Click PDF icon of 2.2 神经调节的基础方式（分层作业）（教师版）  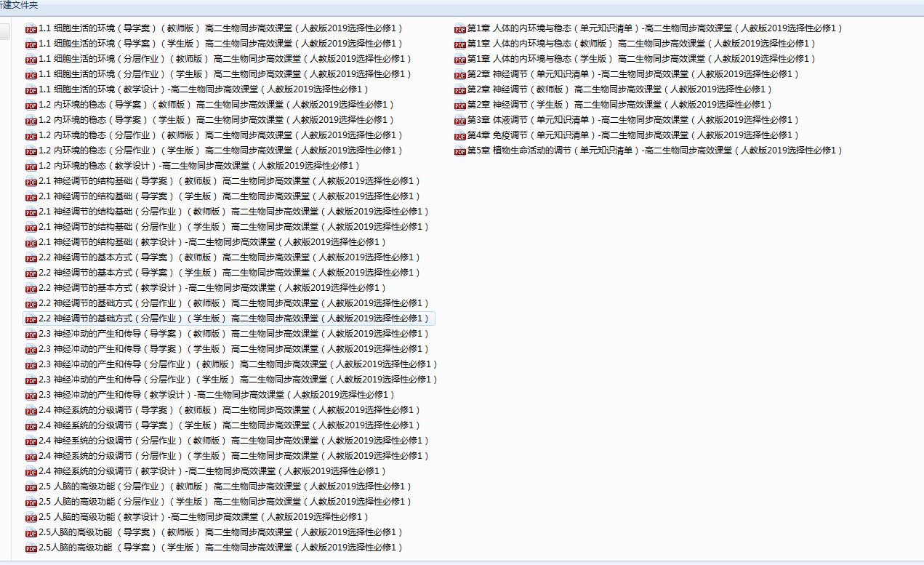coord(31,303)
